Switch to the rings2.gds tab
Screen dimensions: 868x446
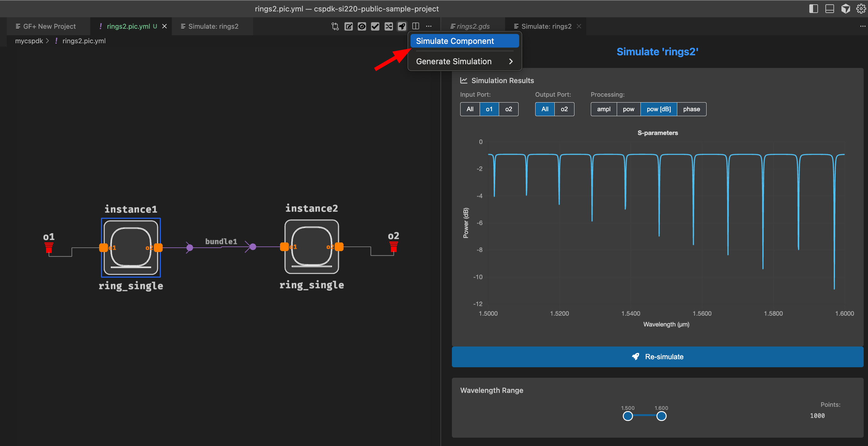click(x=473, y=26)
